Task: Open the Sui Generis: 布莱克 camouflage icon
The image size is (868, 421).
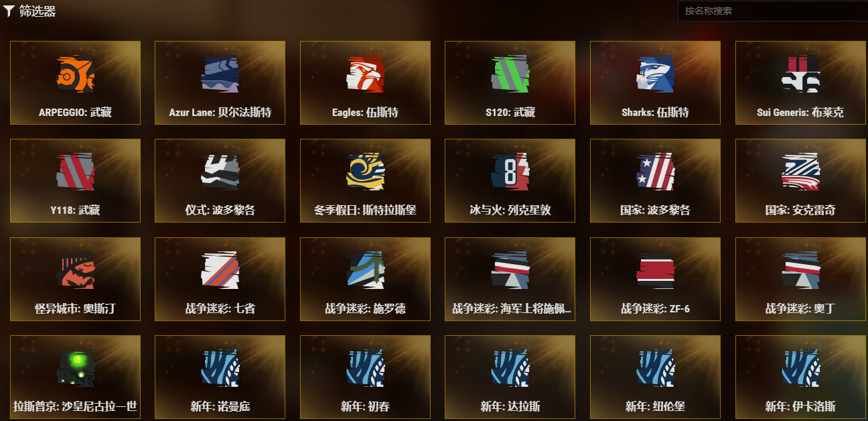Action: (800, 73)
